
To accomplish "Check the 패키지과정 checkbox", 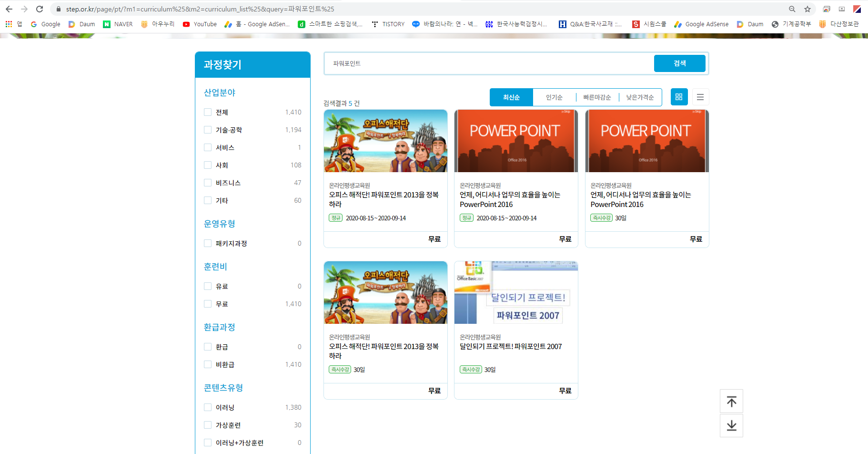I will pyautogui.click(x=208, y=243).
